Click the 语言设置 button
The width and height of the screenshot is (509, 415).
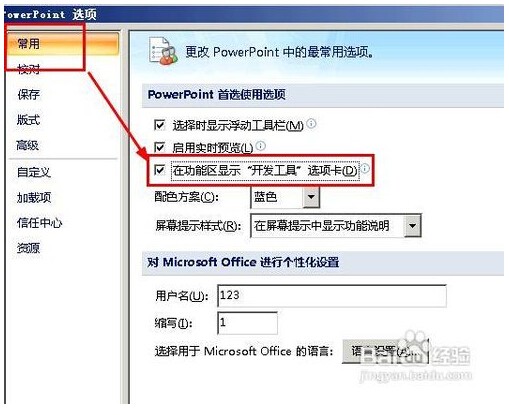click(385, 351)
